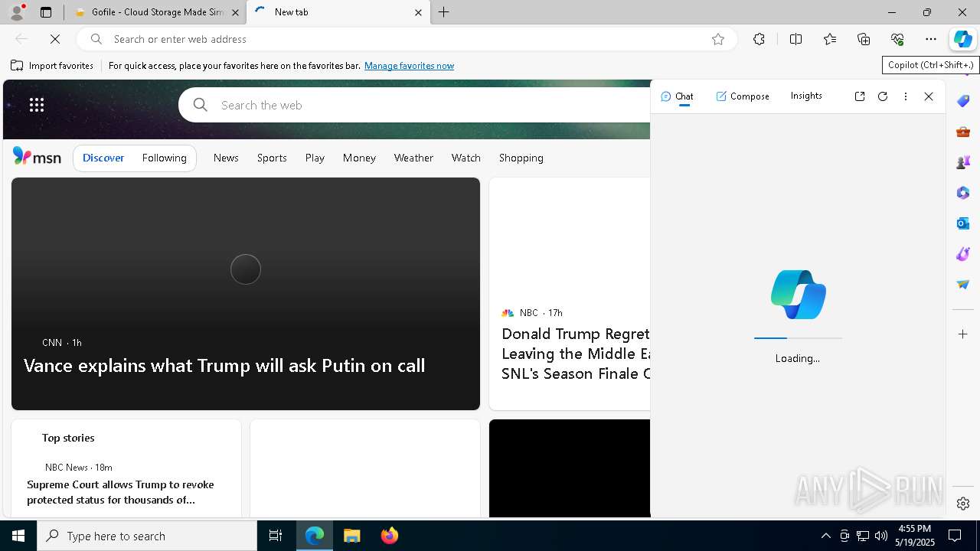The height and width of the screenshot is (551, 980).
Task: Add a sidebar app with plus
Action: tap(963, 334)
